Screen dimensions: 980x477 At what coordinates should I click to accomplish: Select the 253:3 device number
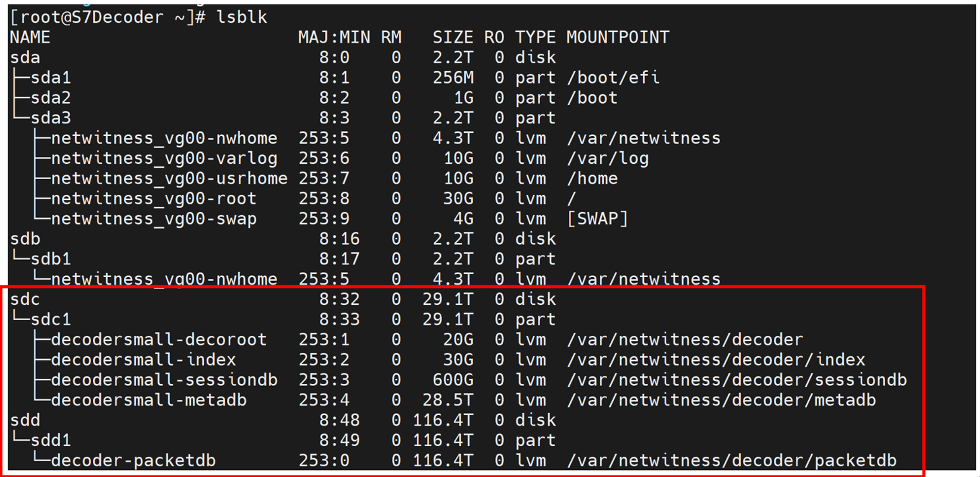pyautogui.click(x=324, y=380)
